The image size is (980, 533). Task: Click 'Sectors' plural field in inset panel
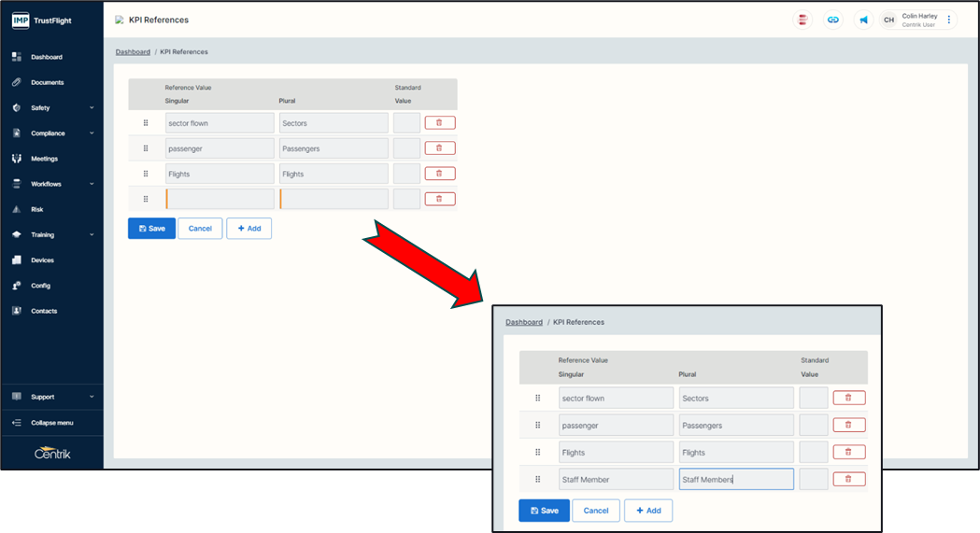736,399
